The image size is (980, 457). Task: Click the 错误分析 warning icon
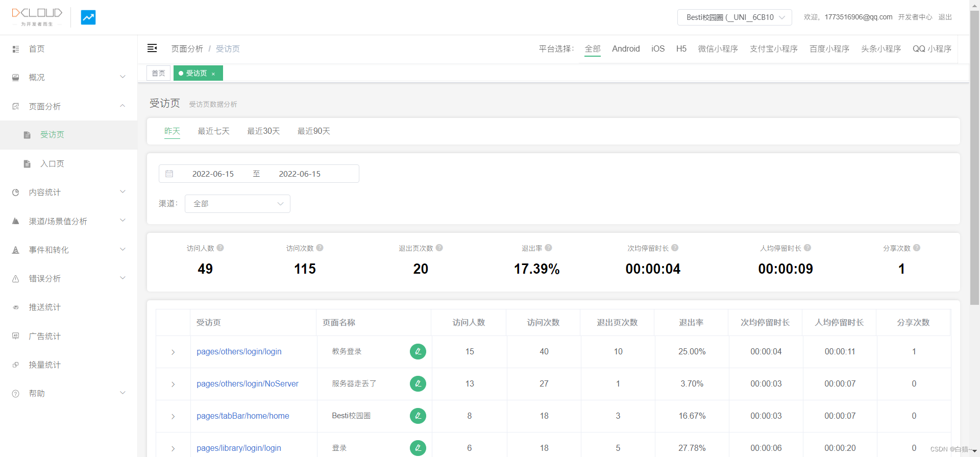16,279
